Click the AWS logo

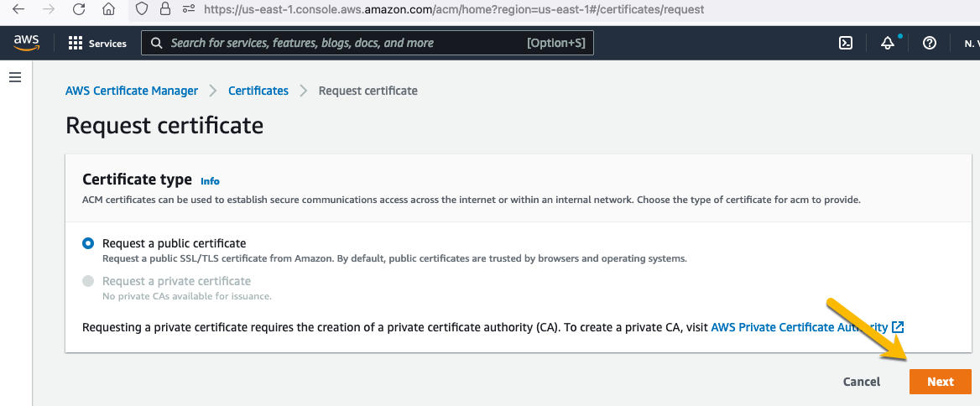26,43
